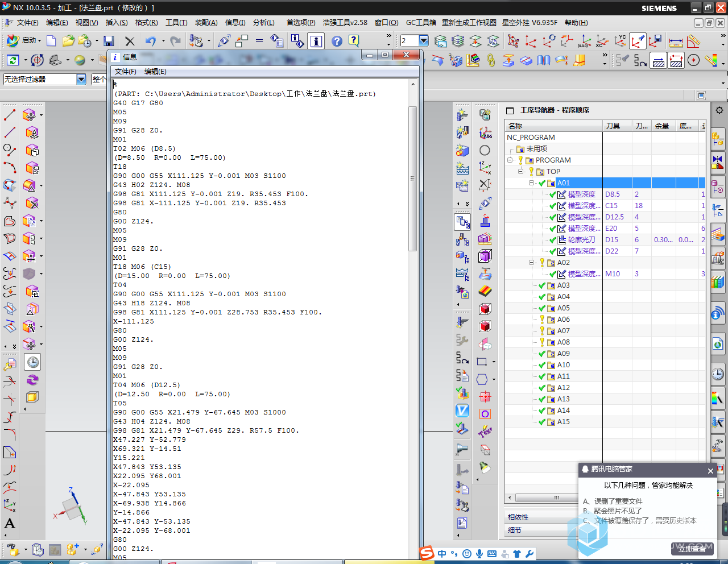Click the Sogou input method S icon
Image resolution: width=728 pixels, height=564 pixels.
pos(427,553)
